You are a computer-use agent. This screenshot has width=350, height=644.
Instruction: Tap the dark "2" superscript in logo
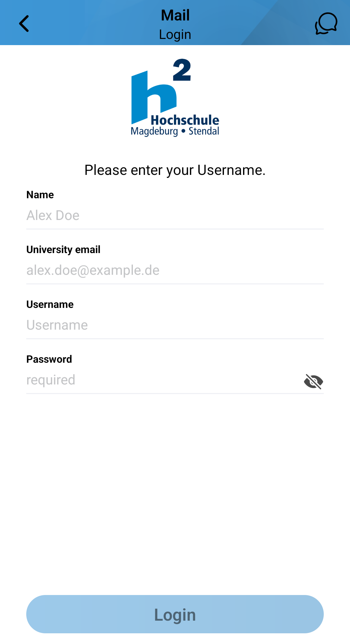(182, 70)
